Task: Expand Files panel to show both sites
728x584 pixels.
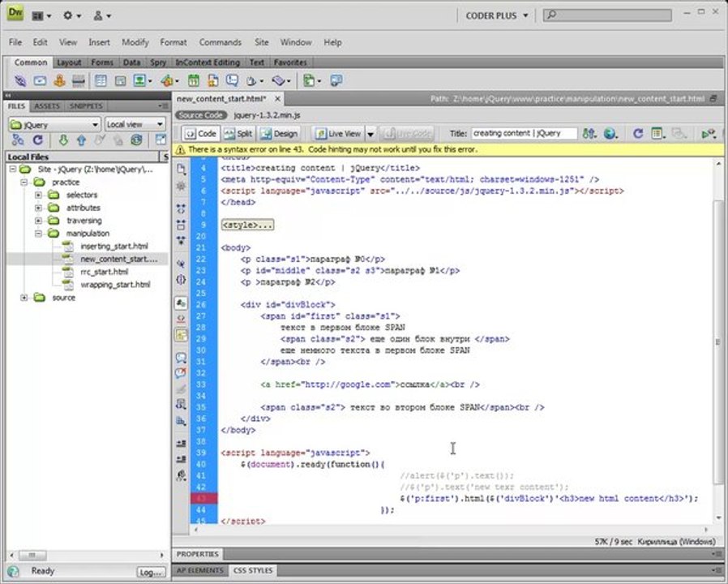Action: pos(161,140)
